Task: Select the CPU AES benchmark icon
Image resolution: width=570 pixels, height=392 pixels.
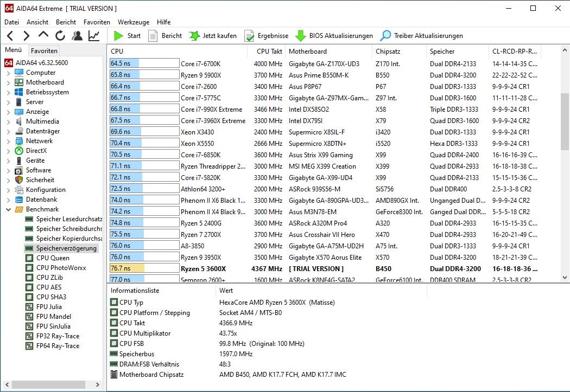Action: (29, 287)
